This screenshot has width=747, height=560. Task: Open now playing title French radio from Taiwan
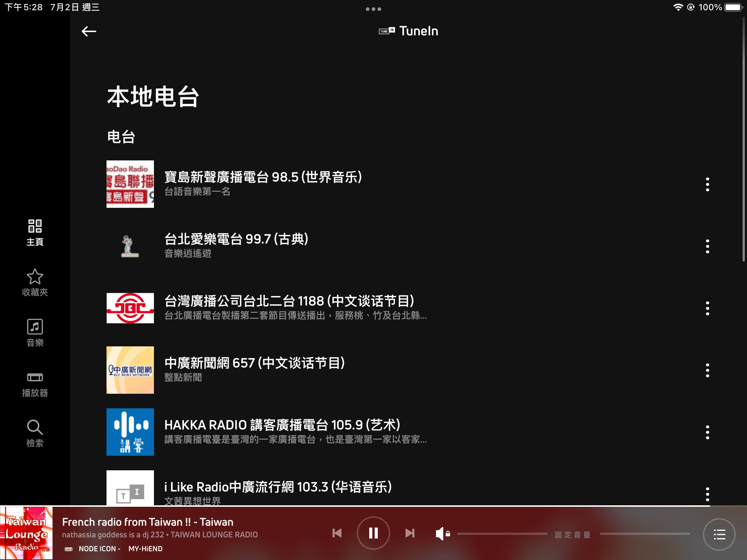point(148,522)
